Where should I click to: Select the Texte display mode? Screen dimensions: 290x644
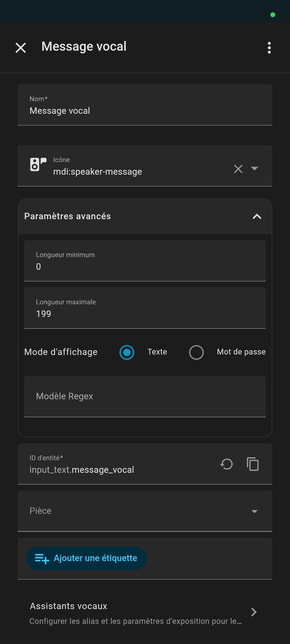tap(127, 352)
